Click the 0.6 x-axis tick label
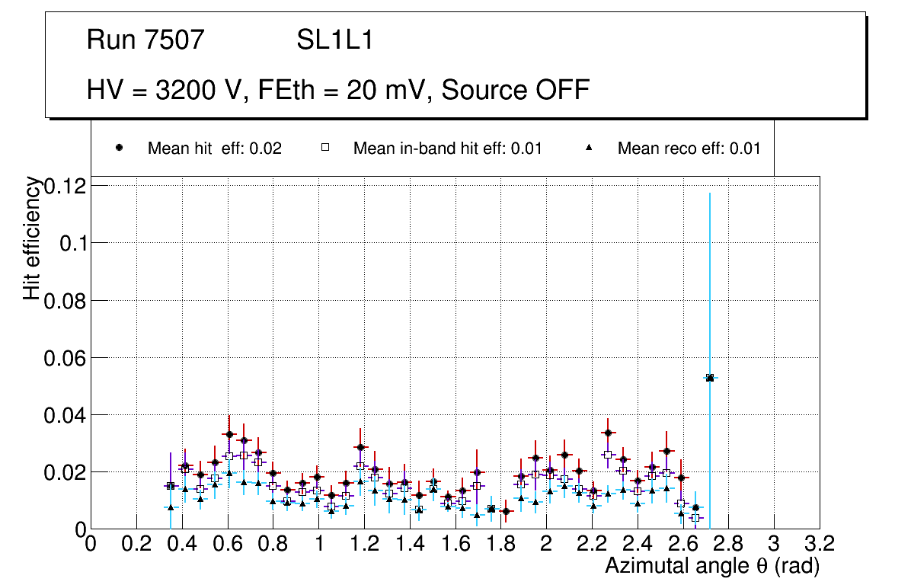The image size is (911, 588). pyautogui.click(x=227, y=543)
